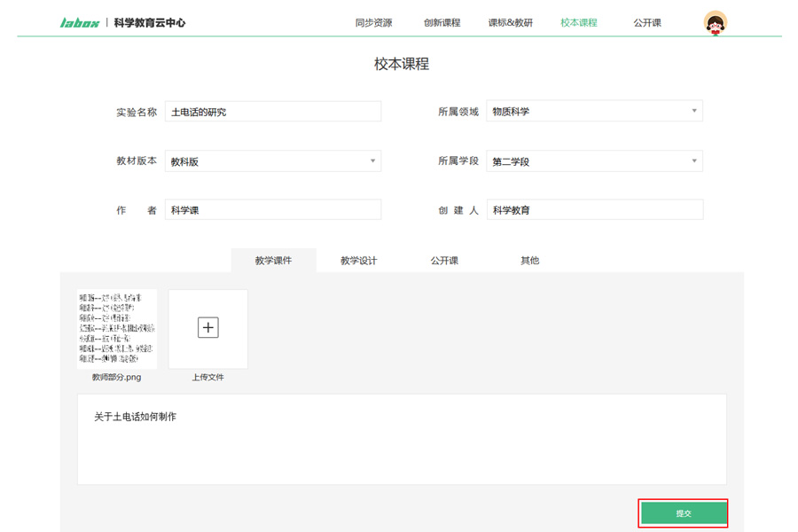Switch to the 其他 tab

click(x=529, y=261)
